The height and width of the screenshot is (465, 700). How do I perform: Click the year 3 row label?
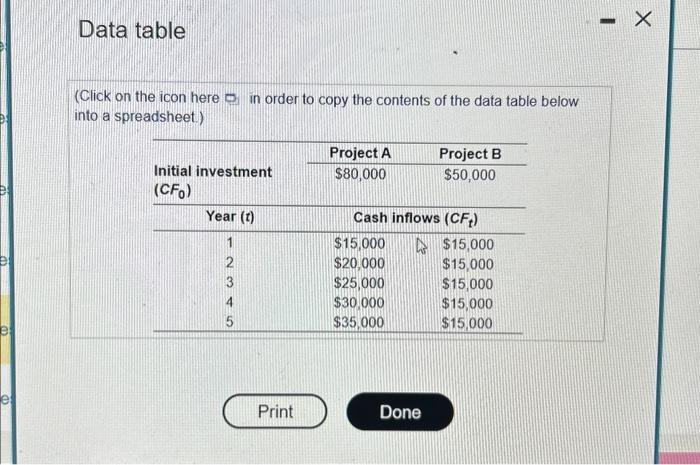click(x=229, y=283)
